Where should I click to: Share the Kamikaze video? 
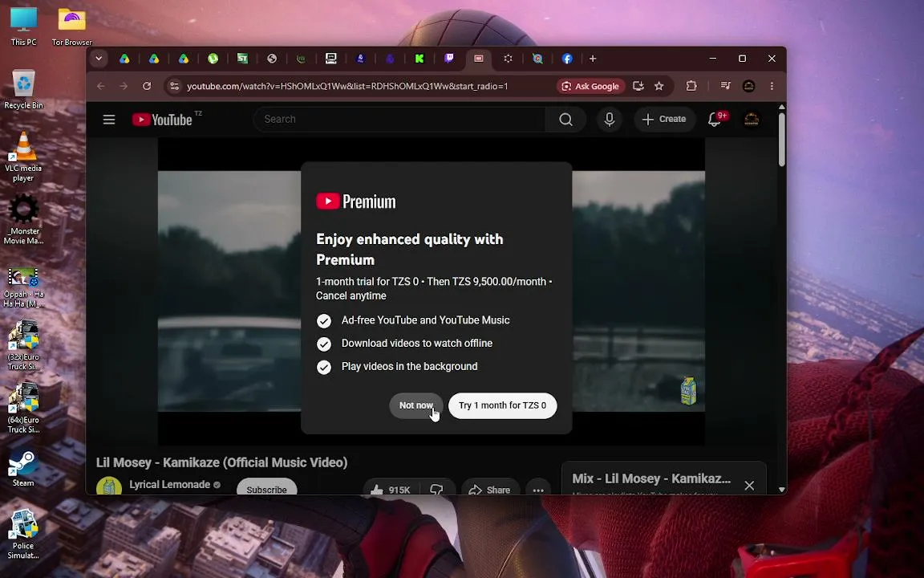tap(490, 490)
